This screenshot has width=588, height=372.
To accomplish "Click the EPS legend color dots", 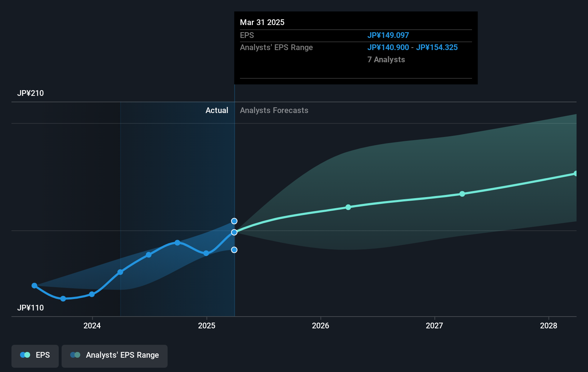I will (25, 355).
